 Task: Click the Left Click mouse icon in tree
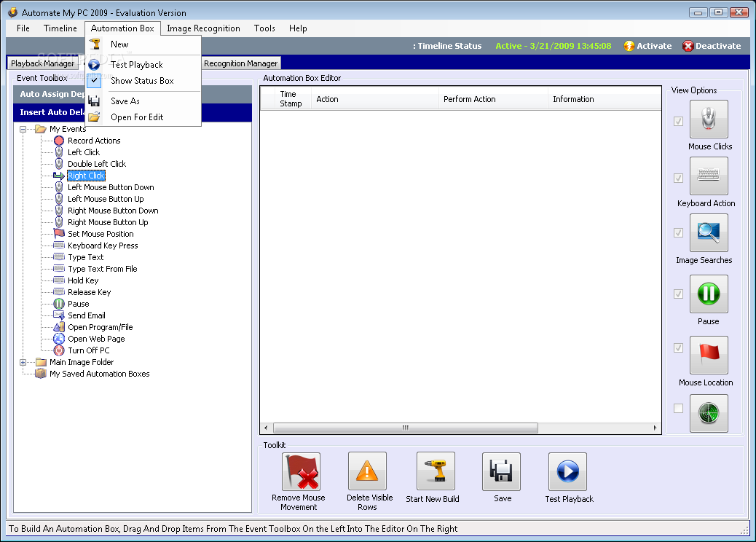59,152
